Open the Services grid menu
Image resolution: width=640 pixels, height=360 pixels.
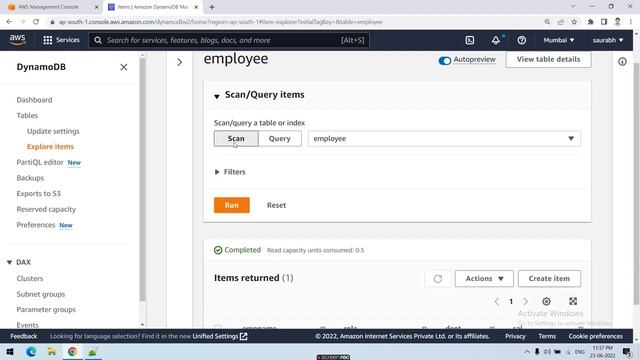coord(61,40)
